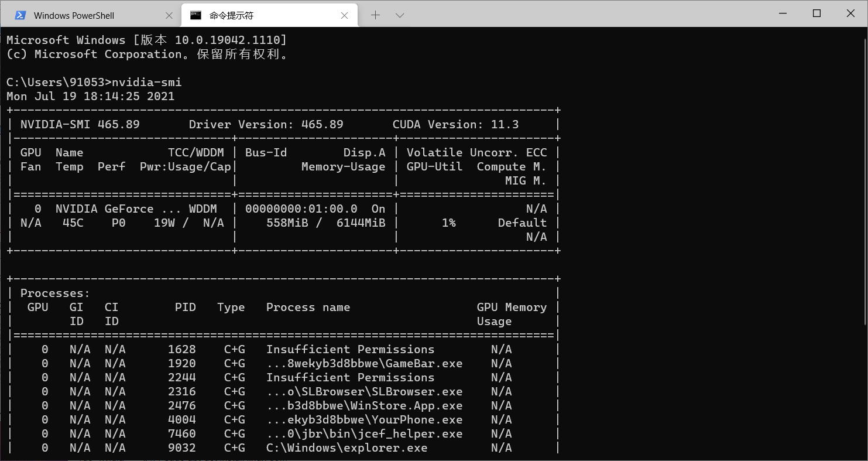Maximize the terminal window
The width and height of the screenshot is (868, 461).
click(816, 13)
